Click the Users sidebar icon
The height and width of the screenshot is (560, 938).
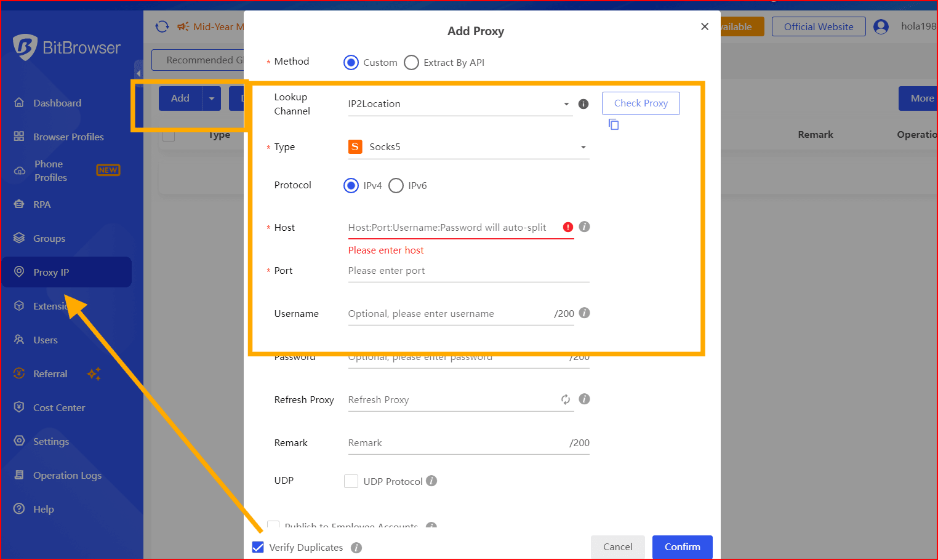pyautogui.click(x=19, y=340)
